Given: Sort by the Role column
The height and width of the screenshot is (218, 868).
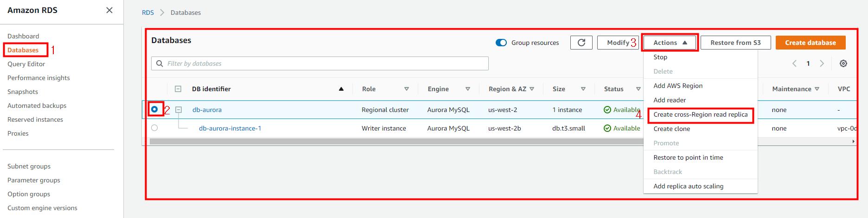Looking at the screenshot, I should click(x=407, y=89).
